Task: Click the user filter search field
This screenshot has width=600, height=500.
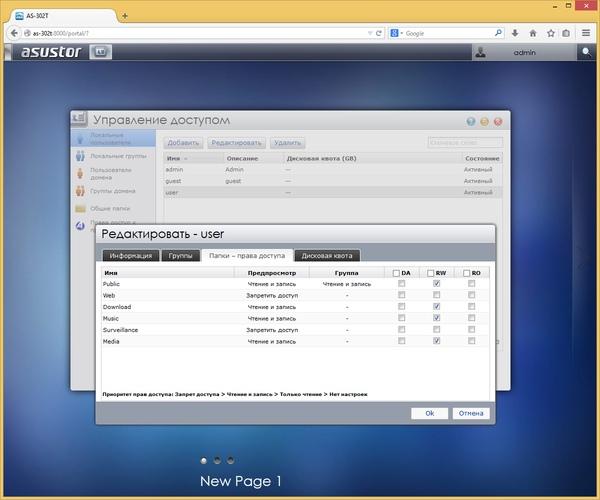Action: point(465,143)
